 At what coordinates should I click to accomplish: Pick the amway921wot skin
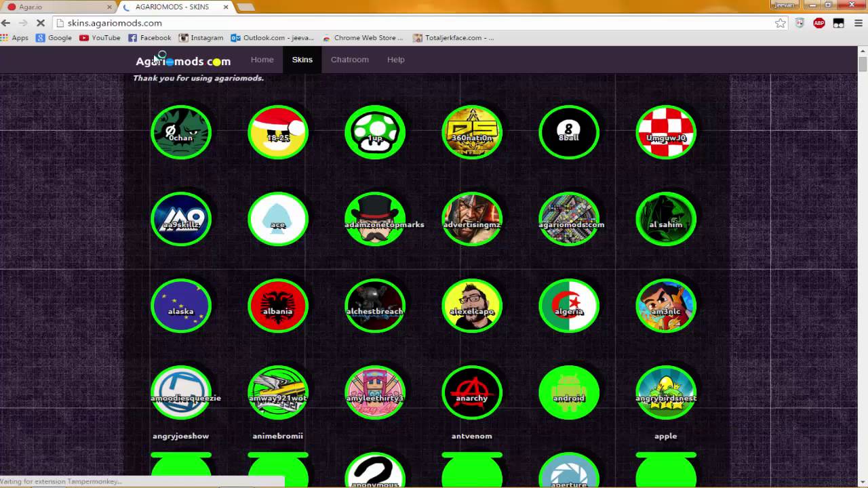[x=278, y=392]
